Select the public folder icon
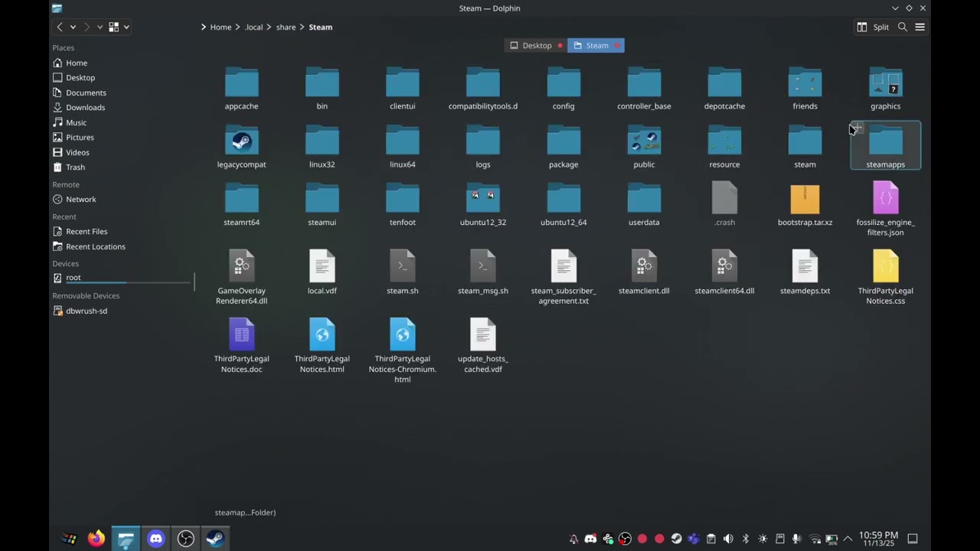The image size is (980, 551). pos(644,141)
